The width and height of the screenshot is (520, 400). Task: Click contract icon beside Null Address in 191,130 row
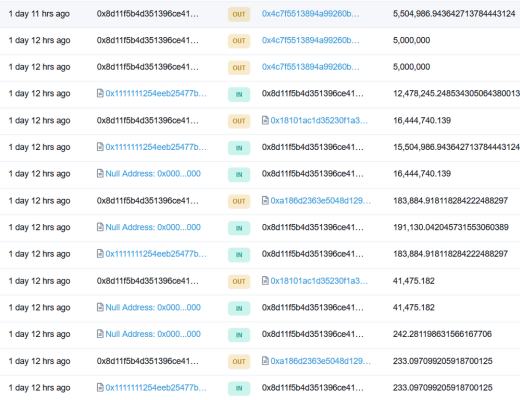pos(100,227)
